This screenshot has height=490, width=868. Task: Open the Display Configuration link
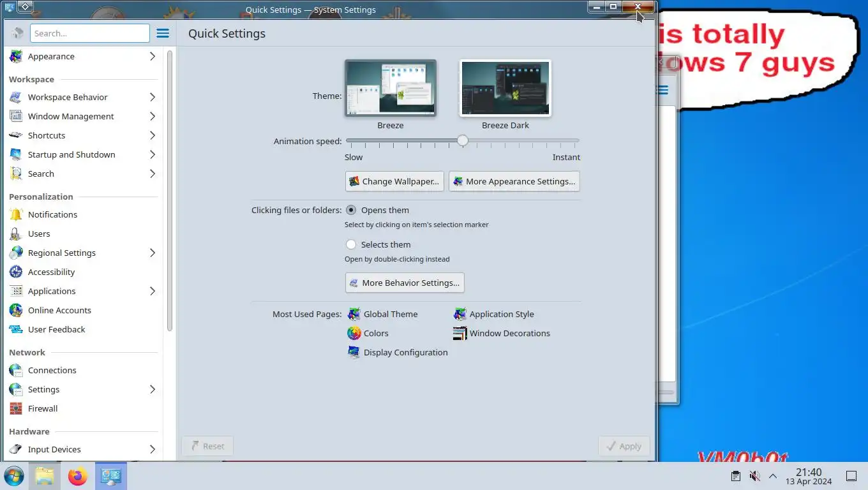[406, 352]
